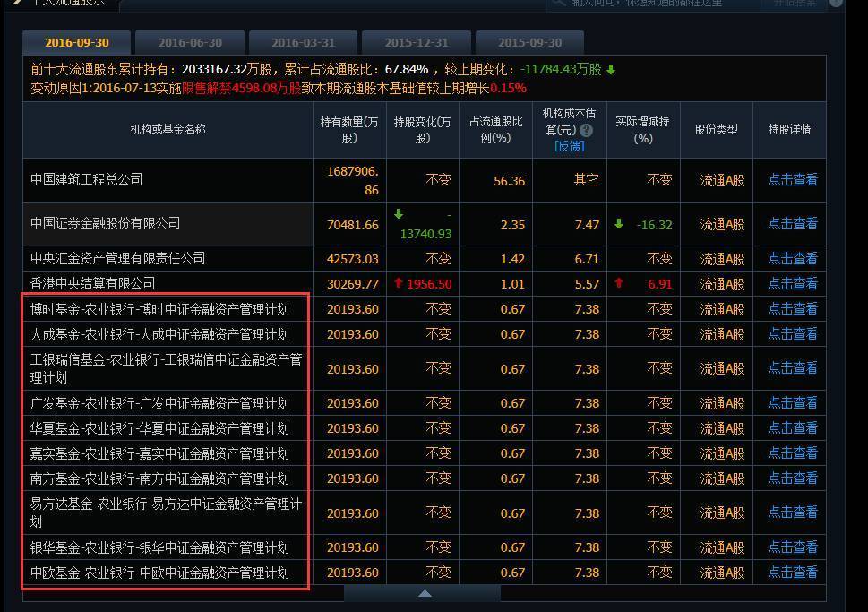Click the 实际增减持(%) column header
This screenshot has height=612, width=868.
click(x=642, y=130)
